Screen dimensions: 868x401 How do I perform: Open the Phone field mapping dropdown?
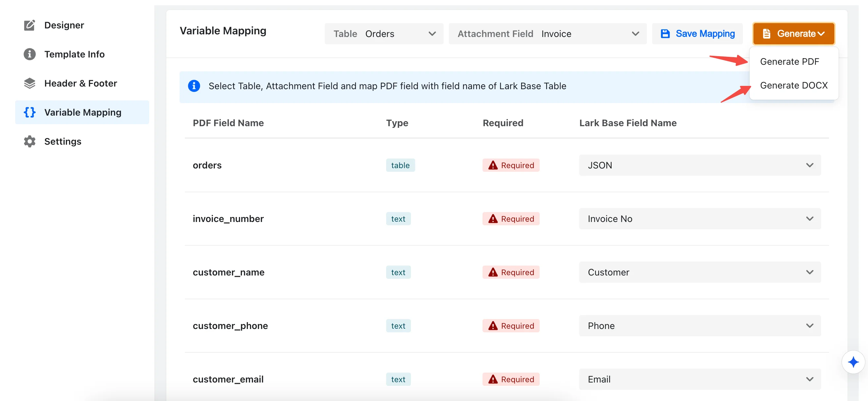tap(700, 326)
